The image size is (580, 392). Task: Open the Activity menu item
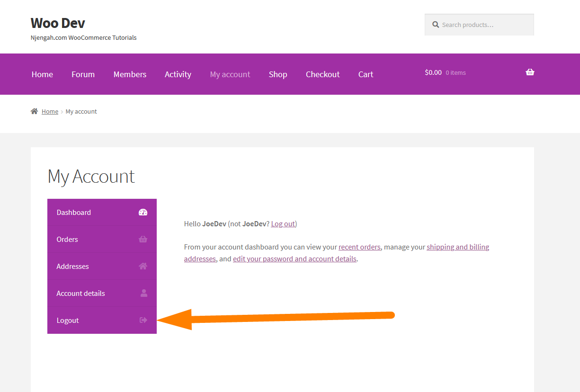coord(178,74)
